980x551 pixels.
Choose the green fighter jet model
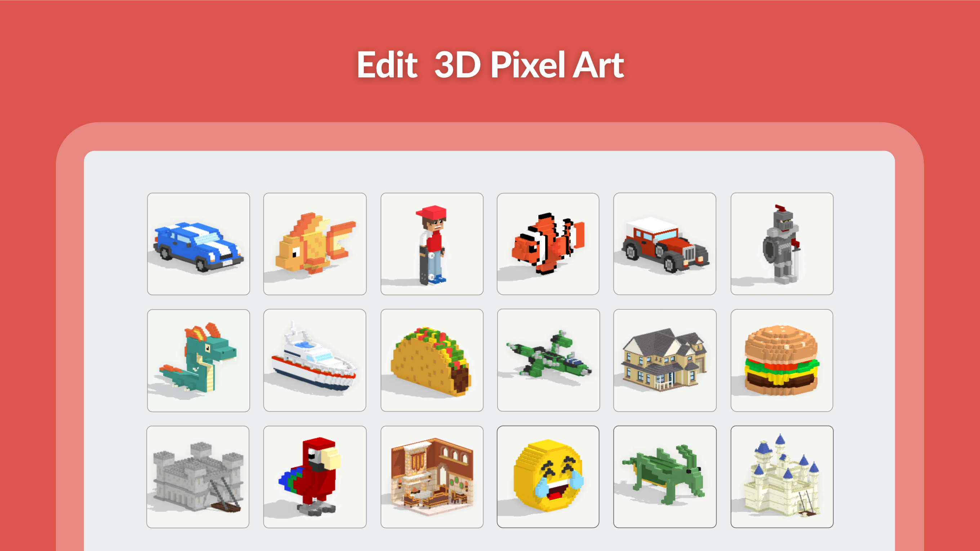point(548,360)
